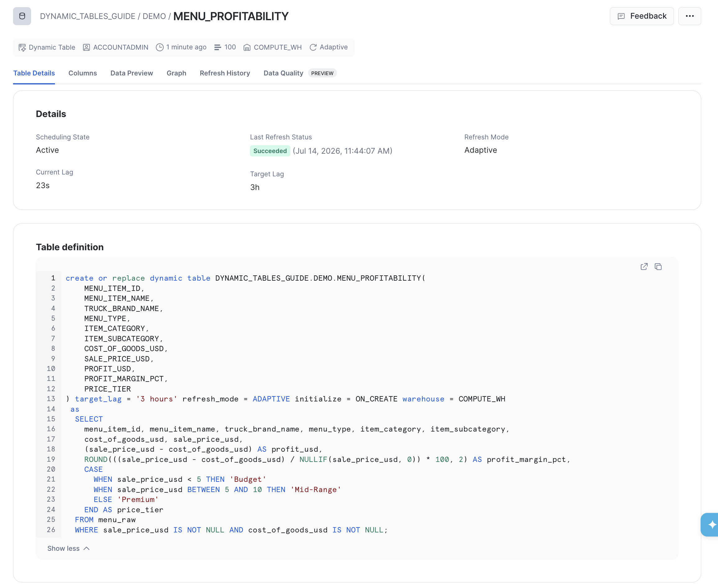Viewport: 718px width, 588px height.
Task: Click the NULLIF function on line 19
Action: [313, 459]
